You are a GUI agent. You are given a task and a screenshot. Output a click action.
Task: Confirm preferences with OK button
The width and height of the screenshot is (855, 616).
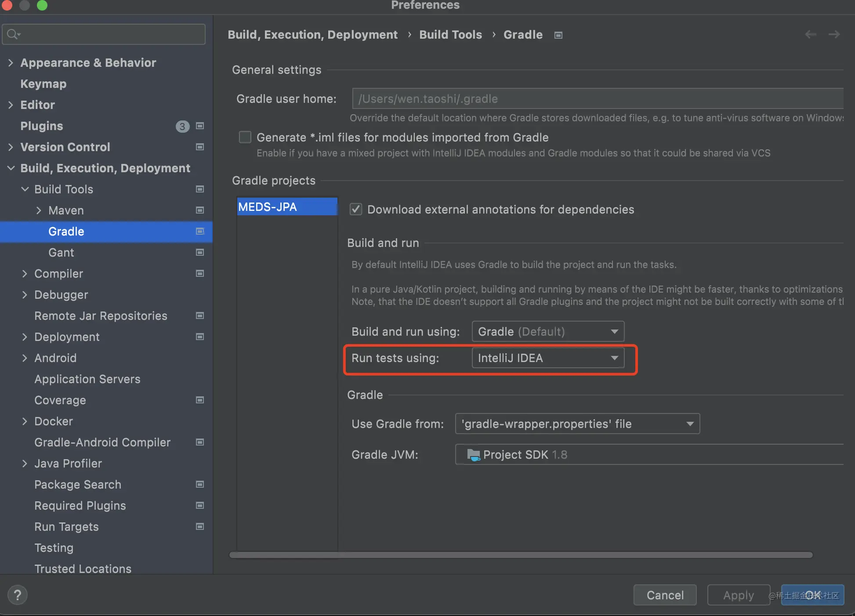[812, 595]
